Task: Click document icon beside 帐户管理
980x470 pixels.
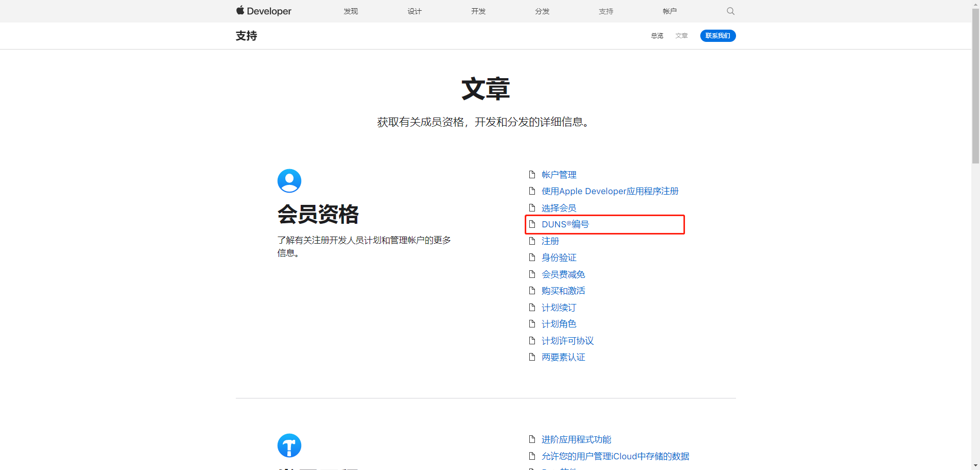Action: 532,174
